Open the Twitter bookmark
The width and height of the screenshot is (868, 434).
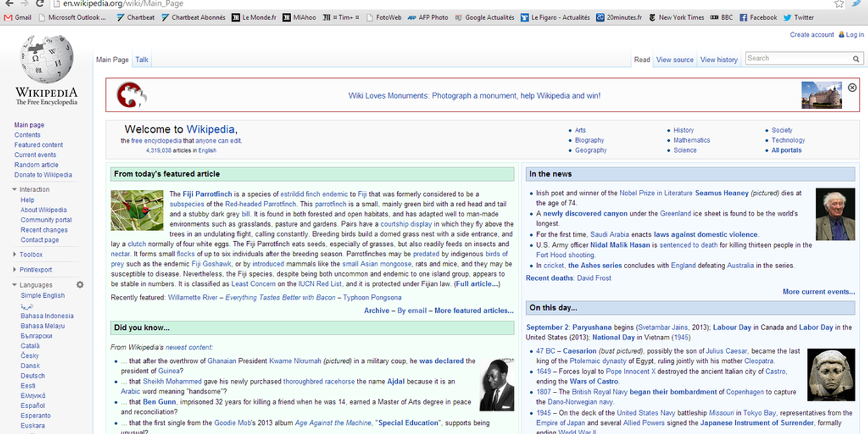[799, 17]
